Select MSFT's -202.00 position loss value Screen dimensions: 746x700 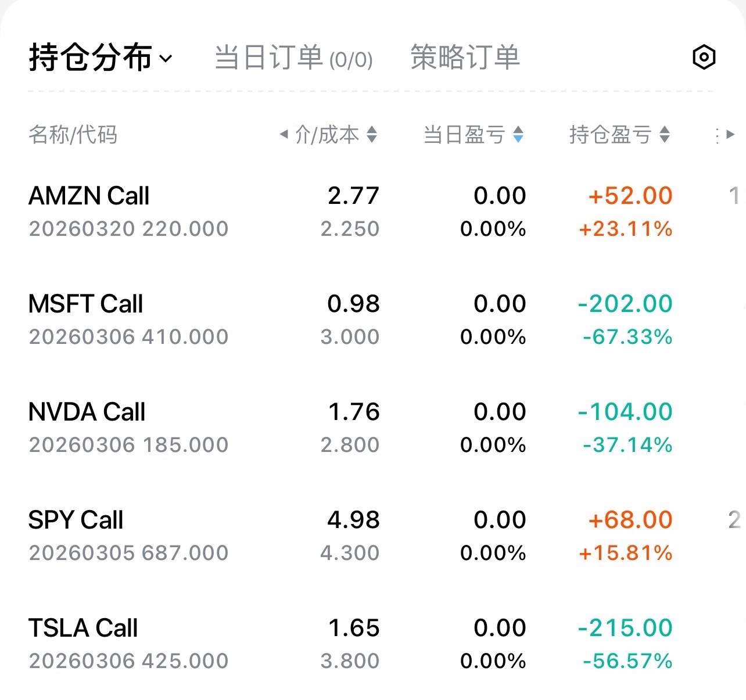625,304
